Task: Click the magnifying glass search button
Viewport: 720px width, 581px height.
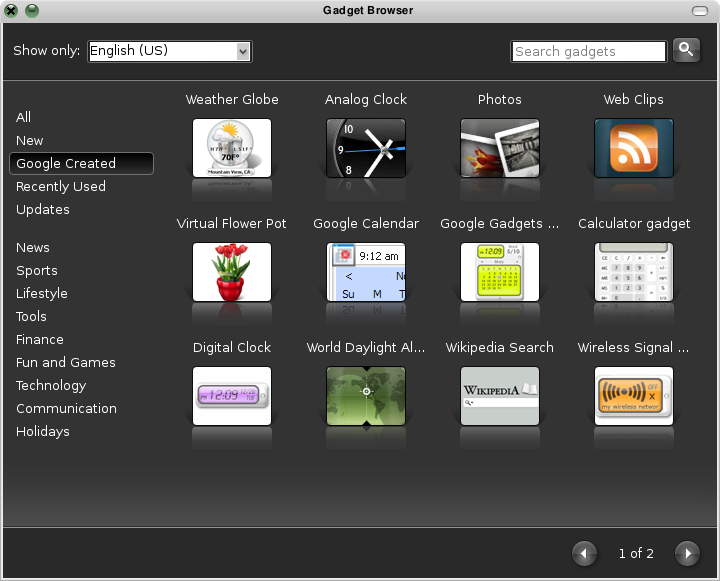Action: pyautogui.click(x=686, y=49)
